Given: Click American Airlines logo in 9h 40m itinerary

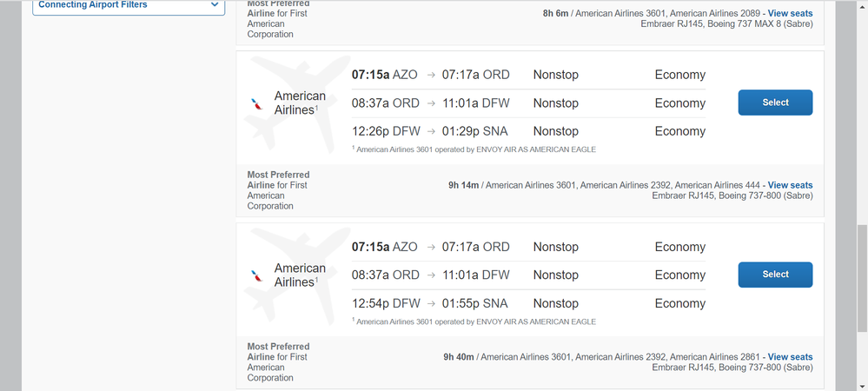Looking at the screenshot, I should point(257,275).
